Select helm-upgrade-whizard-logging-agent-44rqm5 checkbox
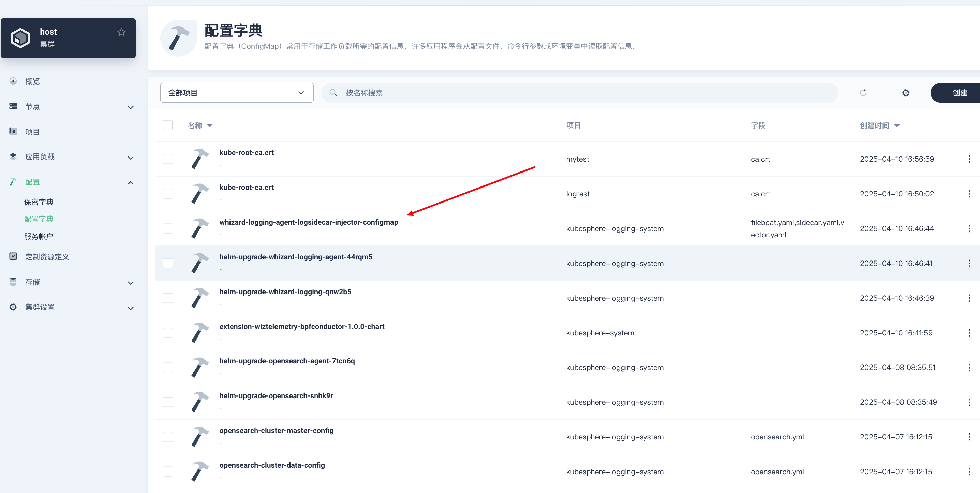 point(168,263)
